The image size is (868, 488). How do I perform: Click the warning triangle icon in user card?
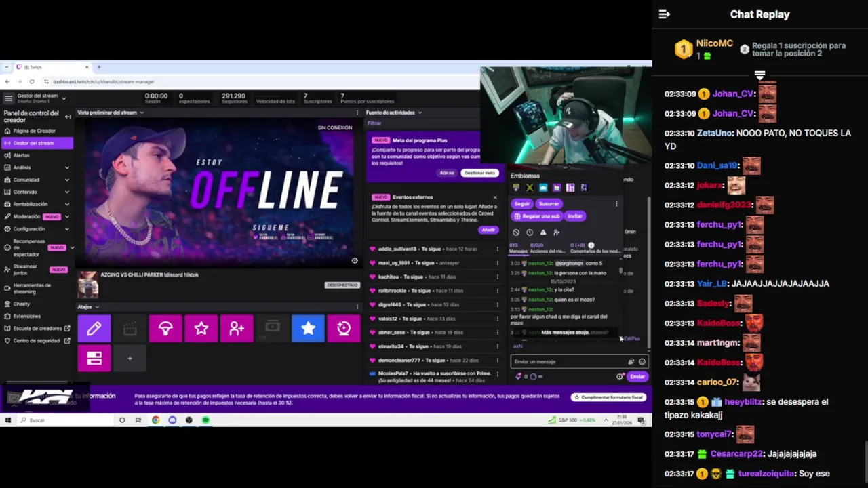[543, 232]
